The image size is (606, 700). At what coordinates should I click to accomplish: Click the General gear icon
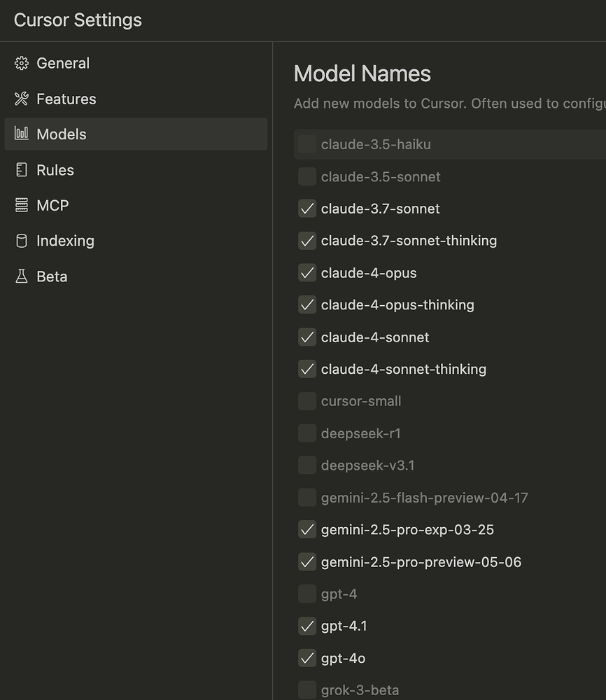pos(22,64)
